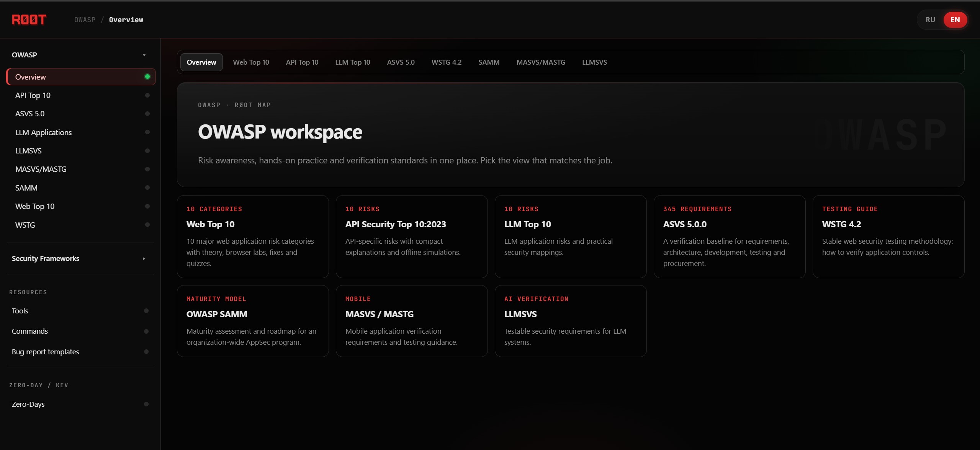Open the LLMSVS card
Viewport: 980px width, 450px height.
pos(571,321)
